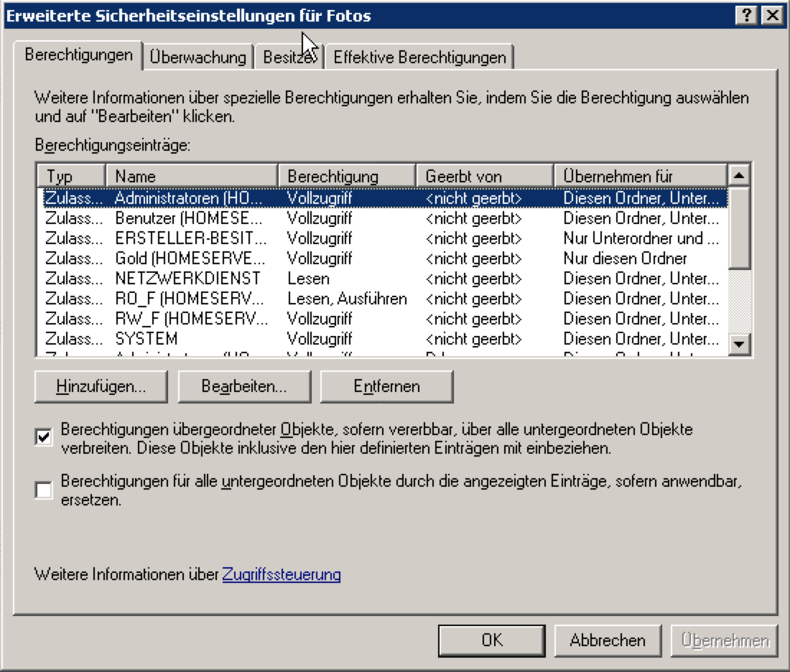This screenshot has width=790, height=672.
Task: Toggle the inherit parent permissions checkbox
Action: pos(45,437)
